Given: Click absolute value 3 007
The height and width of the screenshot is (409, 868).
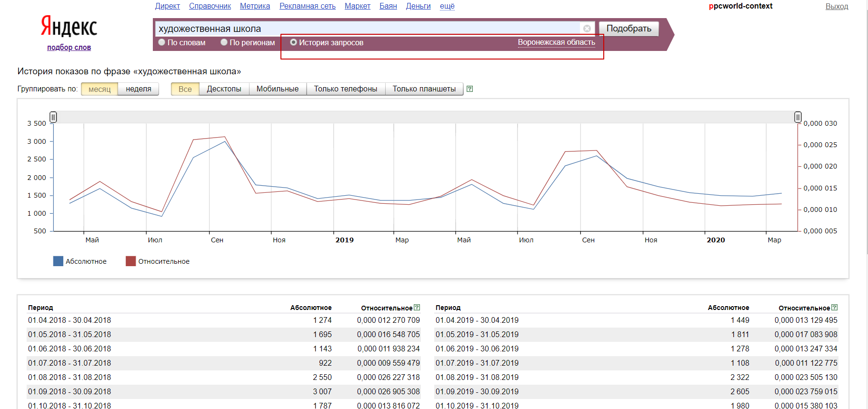Looking at the screenshot, I should click(x=322, y=392).
